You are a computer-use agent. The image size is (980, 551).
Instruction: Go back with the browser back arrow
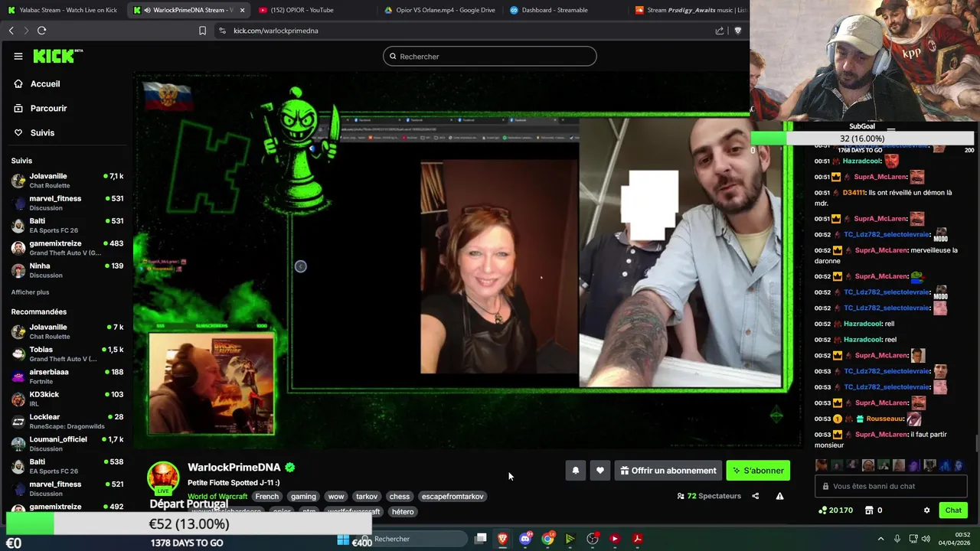pyautogui.click(x=11, y=31)
